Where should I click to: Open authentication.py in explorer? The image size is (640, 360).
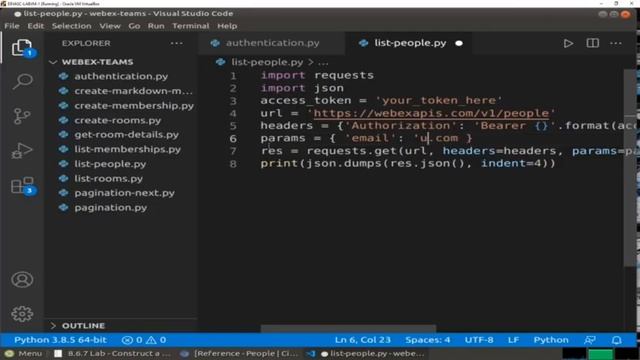pos(121,76)
